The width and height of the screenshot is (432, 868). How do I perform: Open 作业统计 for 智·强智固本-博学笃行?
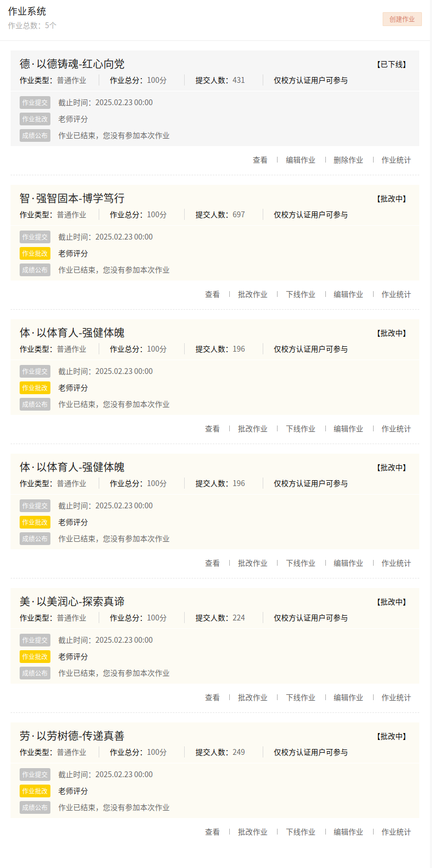point(396,294)
